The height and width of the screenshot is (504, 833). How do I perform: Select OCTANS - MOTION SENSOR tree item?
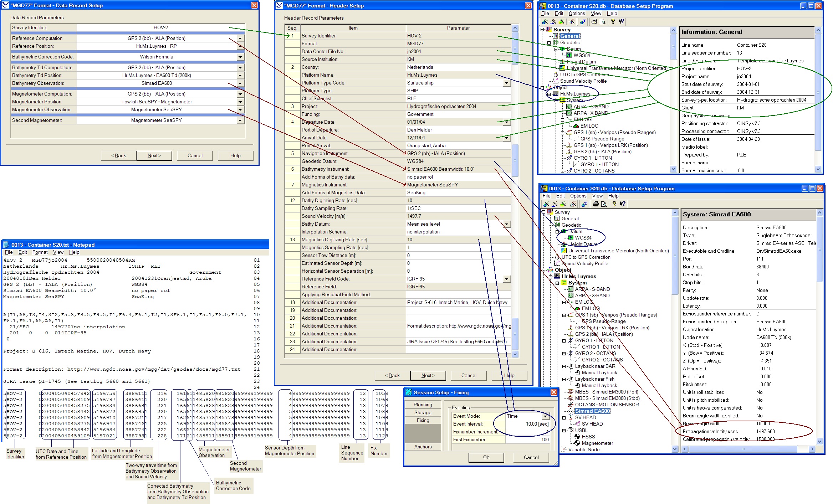click(607, 405)
